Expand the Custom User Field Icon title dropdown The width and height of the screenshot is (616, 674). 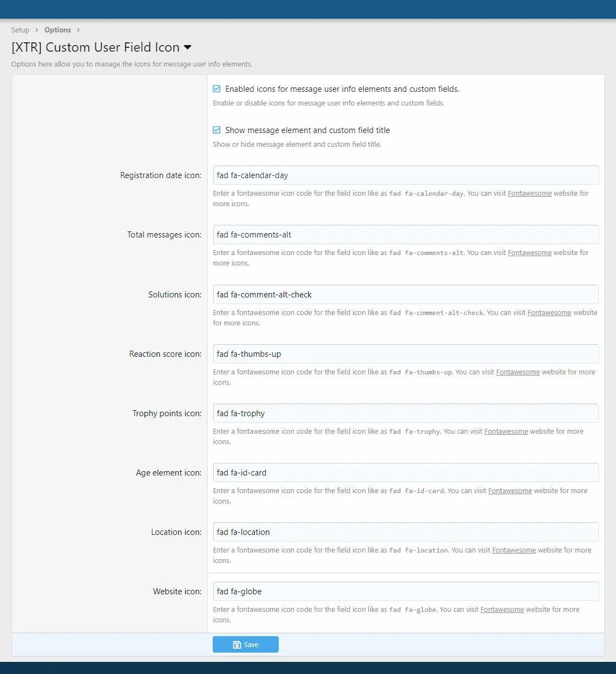coord(187,48)
